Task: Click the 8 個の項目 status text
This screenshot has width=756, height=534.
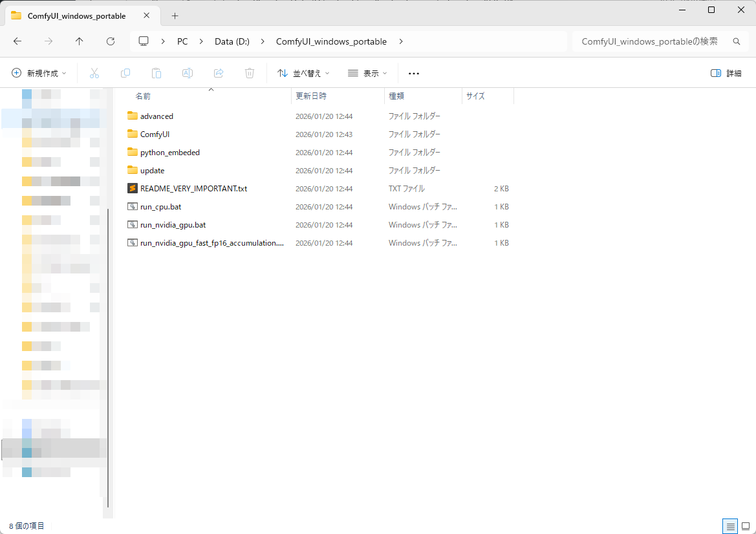Action: (x=27, y=526)
